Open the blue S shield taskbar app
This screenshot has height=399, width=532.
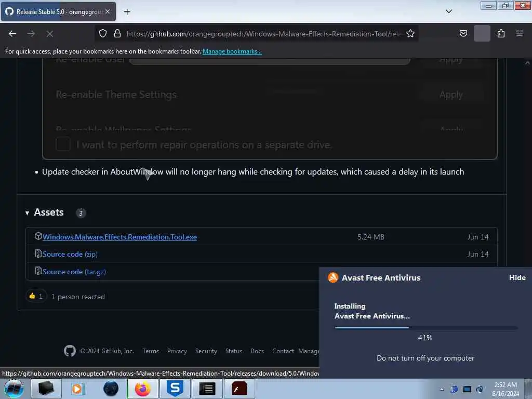coord(175,389)
